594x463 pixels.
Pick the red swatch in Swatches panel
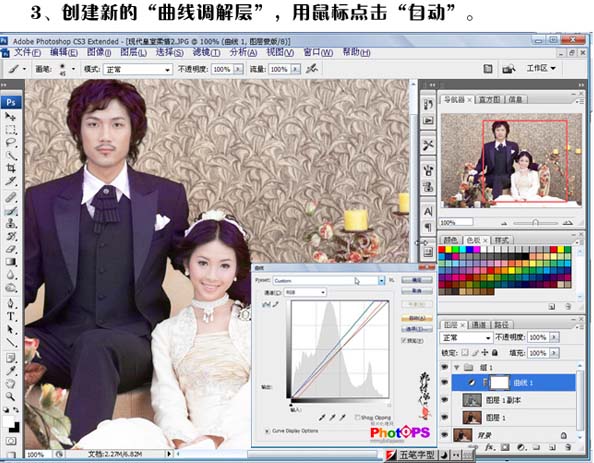[441, 249]
